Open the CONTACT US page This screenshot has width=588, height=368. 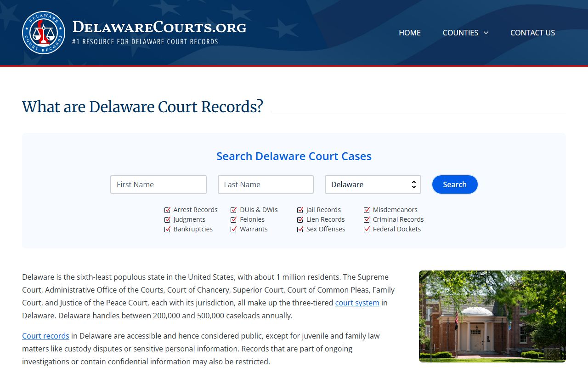click(532, 33)
